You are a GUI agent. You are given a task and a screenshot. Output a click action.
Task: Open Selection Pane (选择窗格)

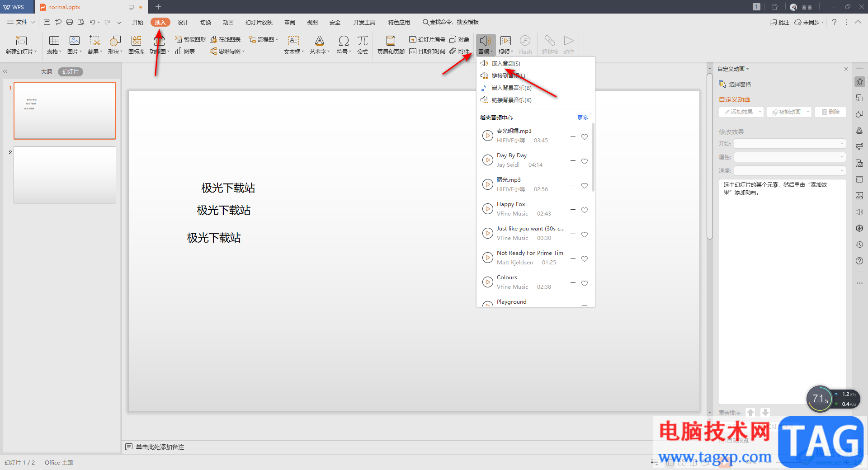point(735,85)
